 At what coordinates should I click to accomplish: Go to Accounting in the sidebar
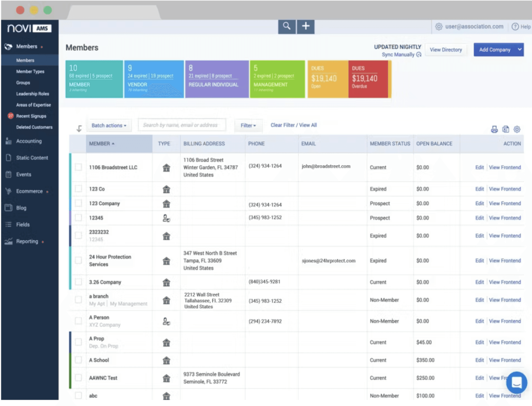click(29, 141)
